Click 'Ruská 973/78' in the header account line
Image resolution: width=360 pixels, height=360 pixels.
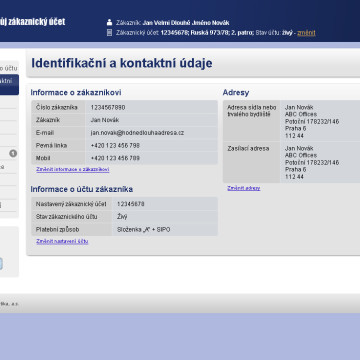click(210, 33)
